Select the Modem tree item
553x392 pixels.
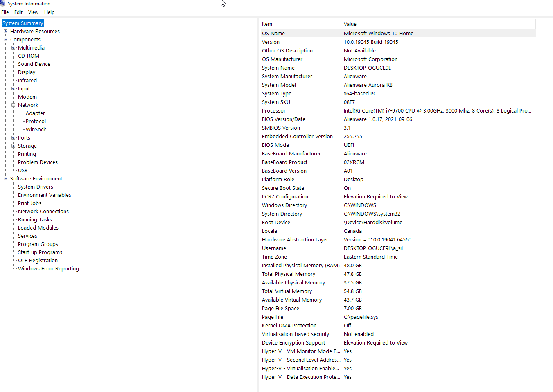(x=27, y=97)
